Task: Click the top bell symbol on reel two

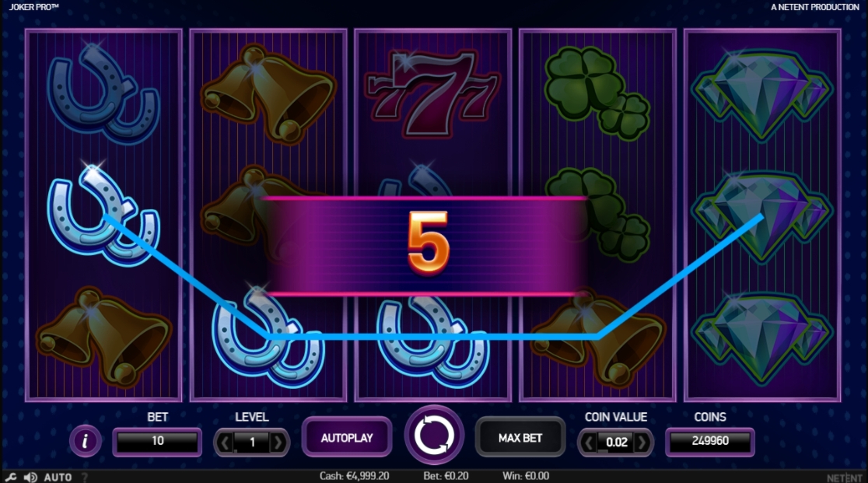Action: 268,93
